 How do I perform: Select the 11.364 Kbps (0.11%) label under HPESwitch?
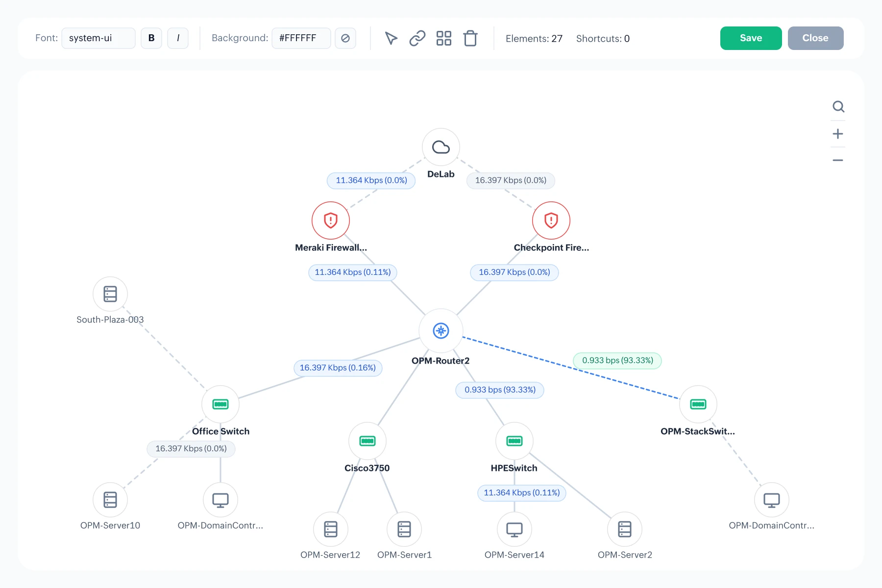point(522,493)
